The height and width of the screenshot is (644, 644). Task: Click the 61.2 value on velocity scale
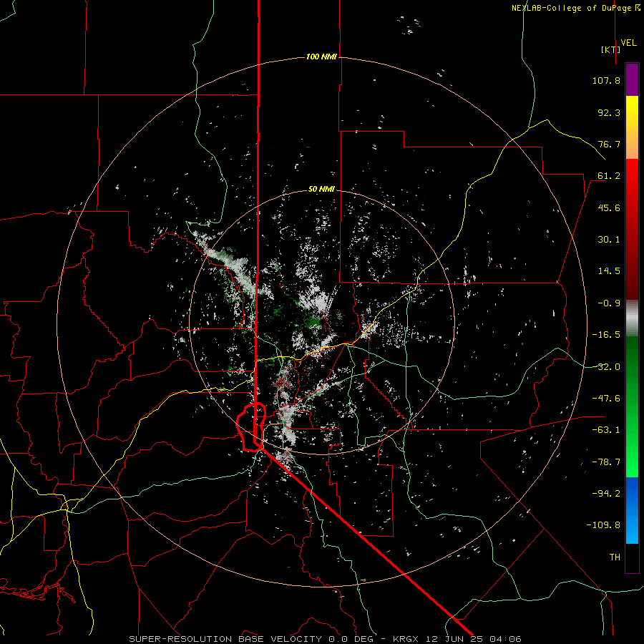(609, 176)
